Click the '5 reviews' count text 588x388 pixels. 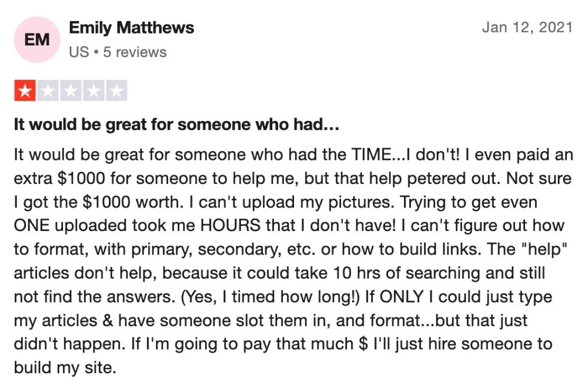point(135,52)
